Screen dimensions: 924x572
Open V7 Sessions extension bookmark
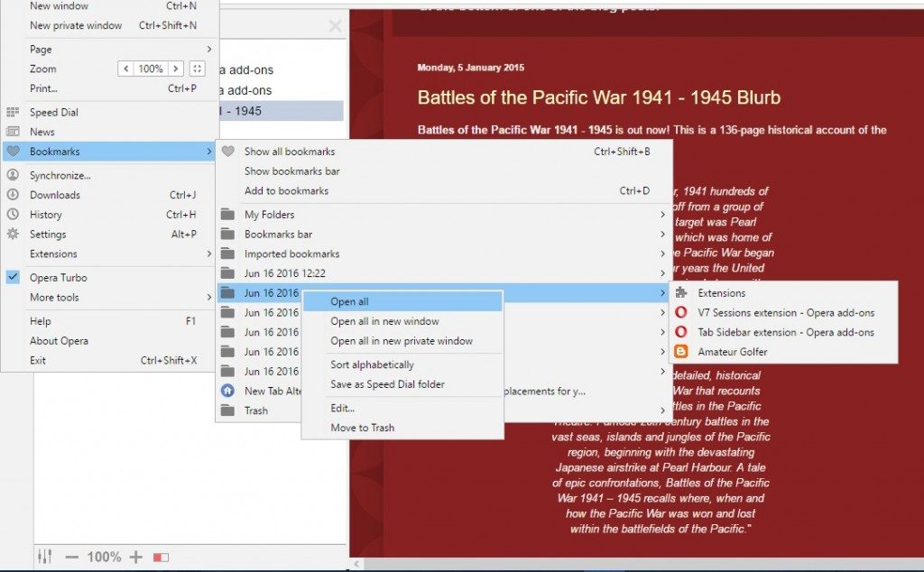784,312
